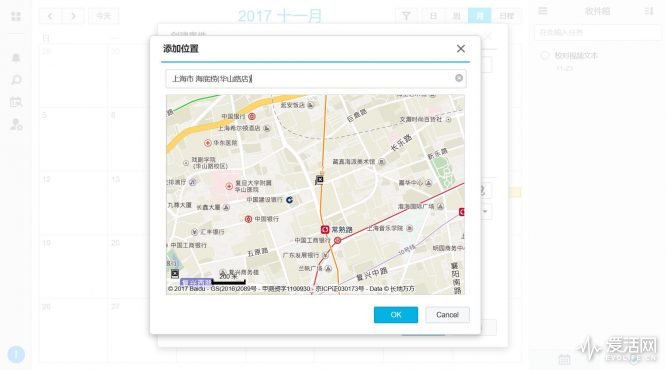Image resolution: width=666 pixels, height=370 pixels.
Task: Click the 今天 button
Action: pos(104,16)
